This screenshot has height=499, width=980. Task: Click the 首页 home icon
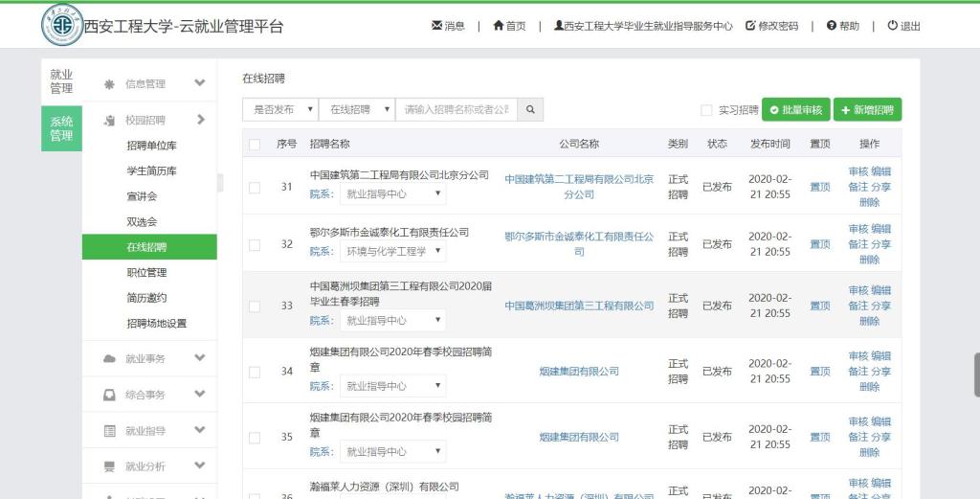pos(498,26)
